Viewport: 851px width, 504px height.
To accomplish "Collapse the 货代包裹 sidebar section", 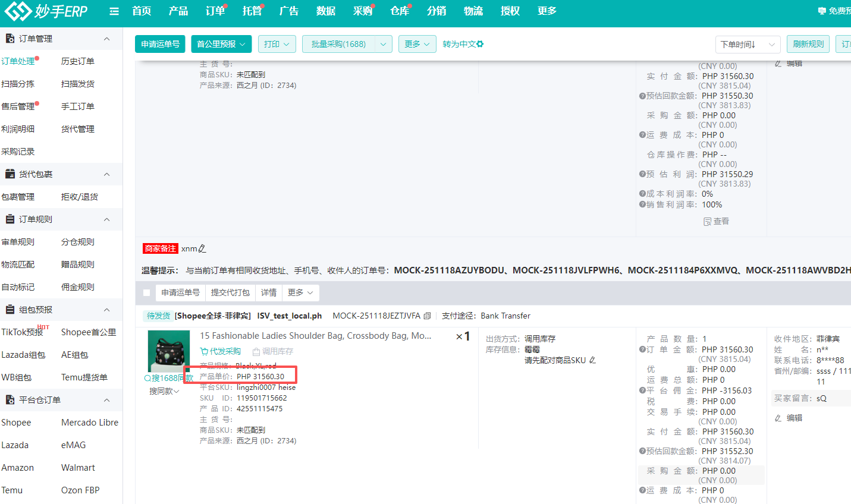I will click(107, 174).
